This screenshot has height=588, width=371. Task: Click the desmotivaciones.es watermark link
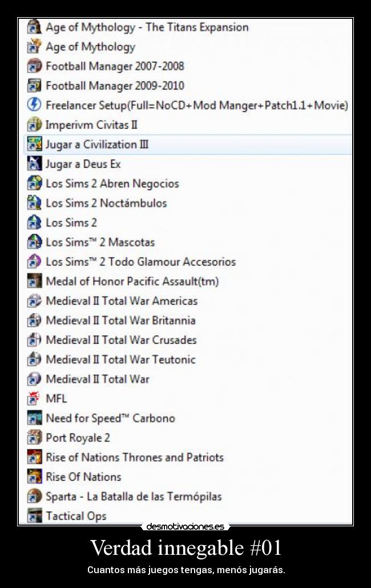[185, 526]
